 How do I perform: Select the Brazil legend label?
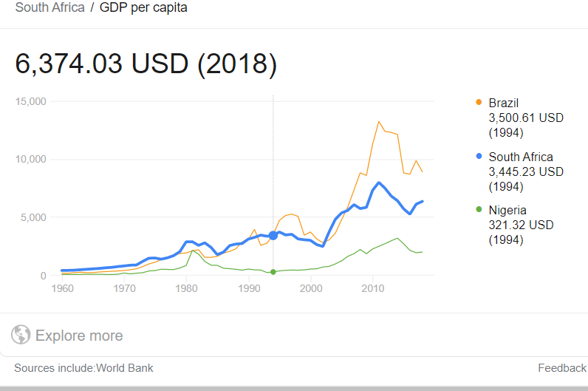(503, 103)
